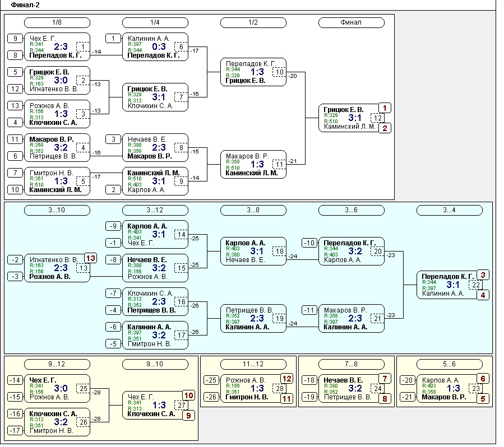
Task: Select the 1/8 round header
Action: pyautogui.click(x=57, y=22)
